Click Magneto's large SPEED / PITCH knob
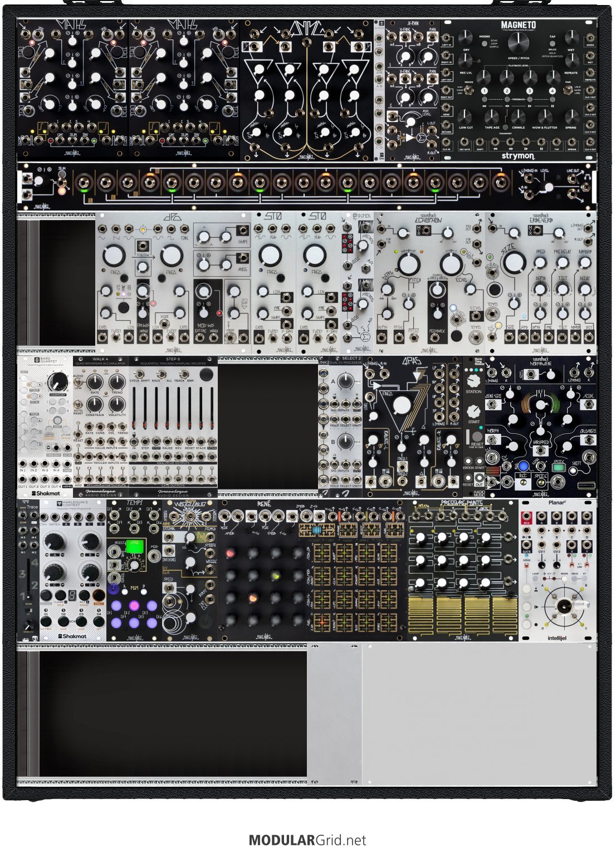This screenshot has height=852, width=616. tap(517, 43)
